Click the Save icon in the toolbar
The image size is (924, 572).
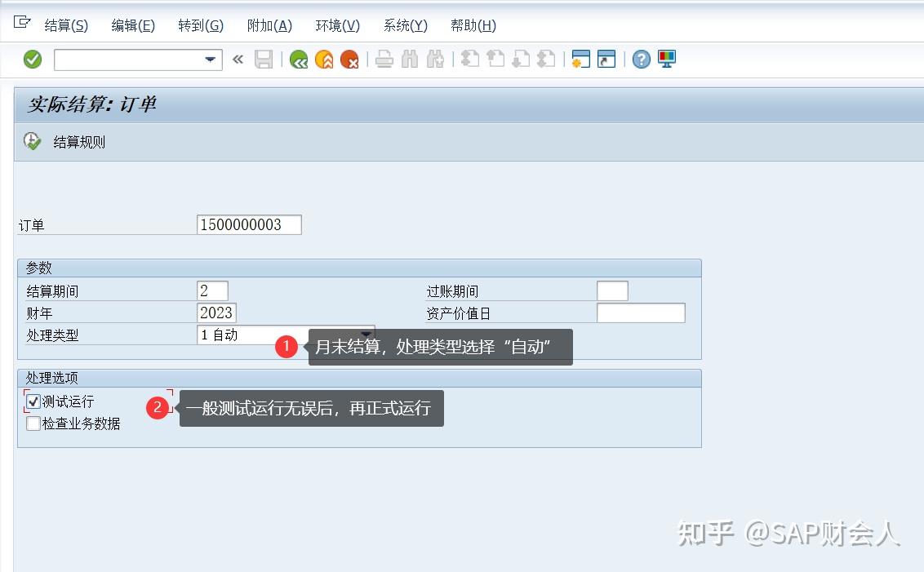pyautogui.click(x=264, y=59)
